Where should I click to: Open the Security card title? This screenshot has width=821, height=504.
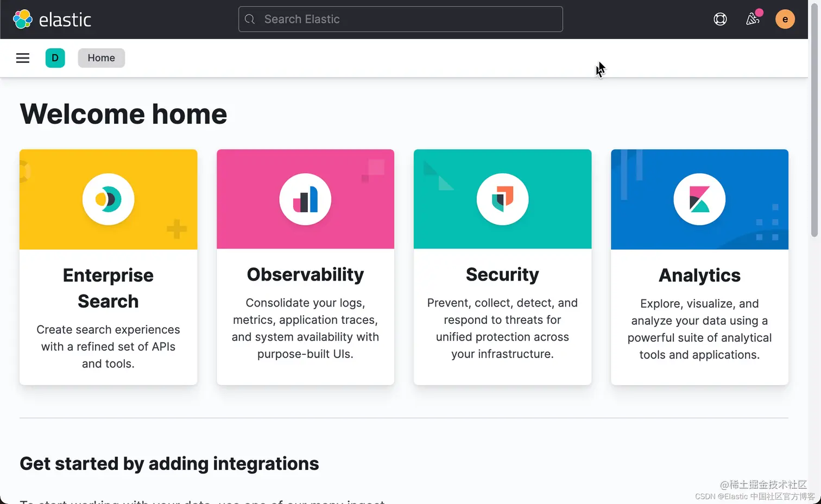[x=502, y=275]
